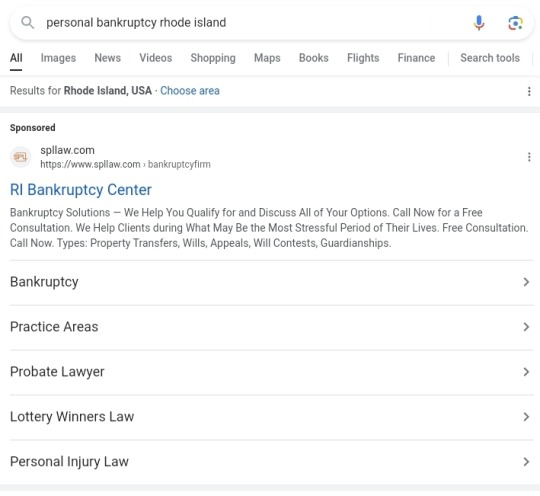This screenshot has height=496, width=540.
Task: Click the Choose area link
Action: [190, 91]
